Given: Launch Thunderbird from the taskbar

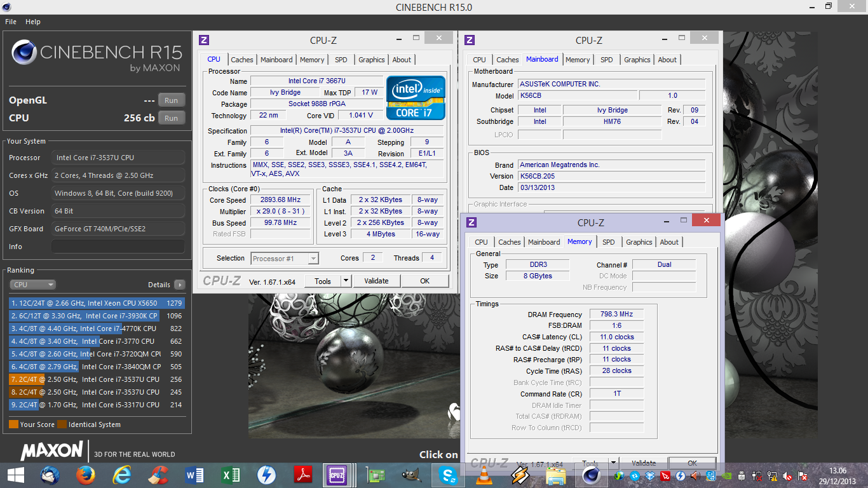Looking at the screenshot, I should pyautogui.click(x=50, y=475).
